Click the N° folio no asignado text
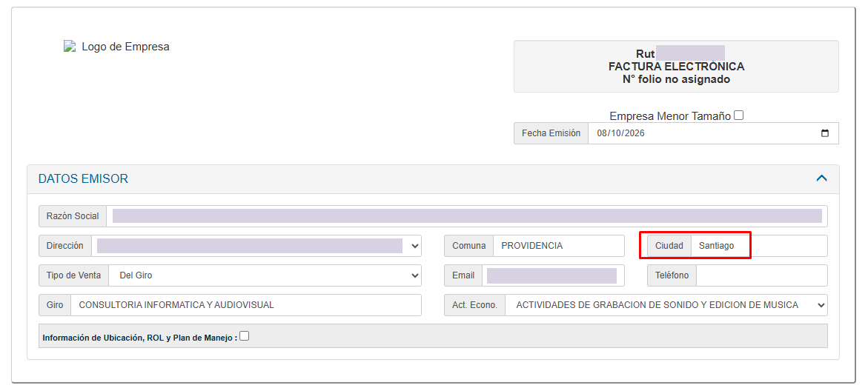868x388 pixels. pos(677,79)
